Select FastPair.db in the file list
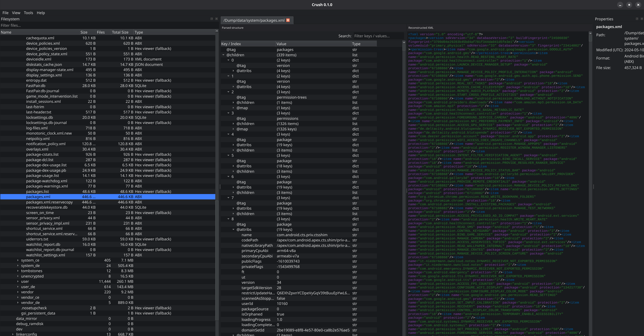 coord(108,86)
